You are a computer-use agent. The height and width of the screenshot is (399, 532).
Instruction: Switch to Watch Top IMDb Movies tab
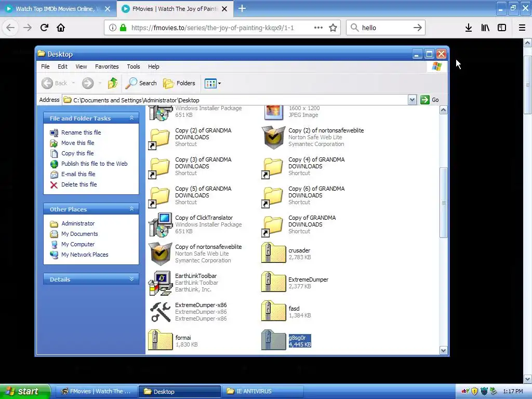pyautogui.click(x=59, y=9)
